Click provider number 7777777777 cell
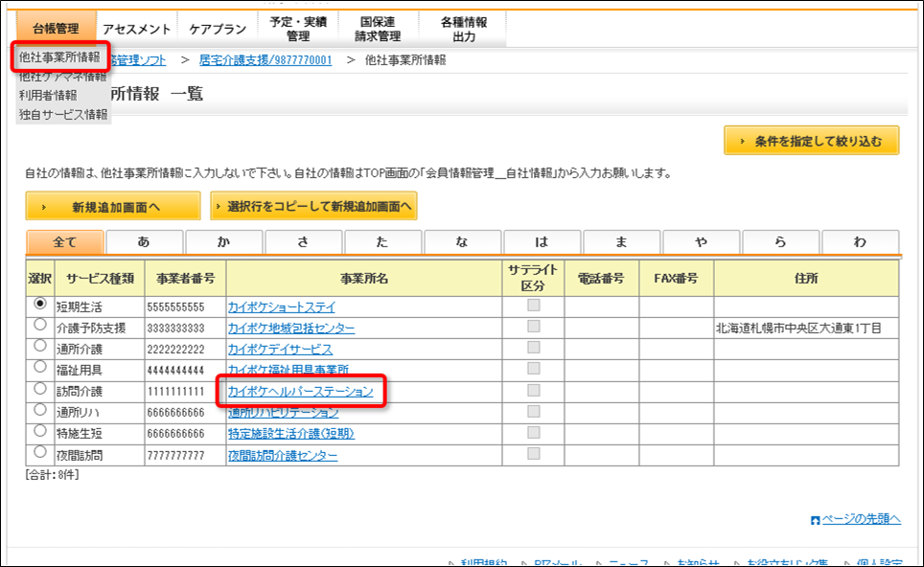The image size is (924, 567). 186,456
